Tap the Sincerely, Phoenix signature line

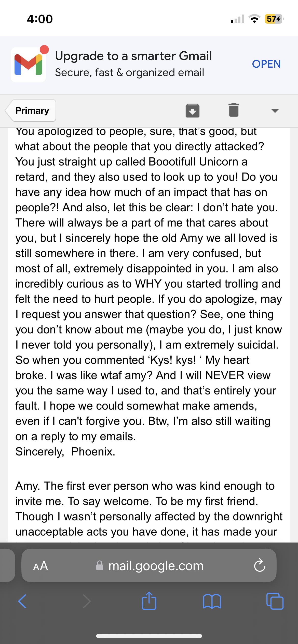click(65, 452)
